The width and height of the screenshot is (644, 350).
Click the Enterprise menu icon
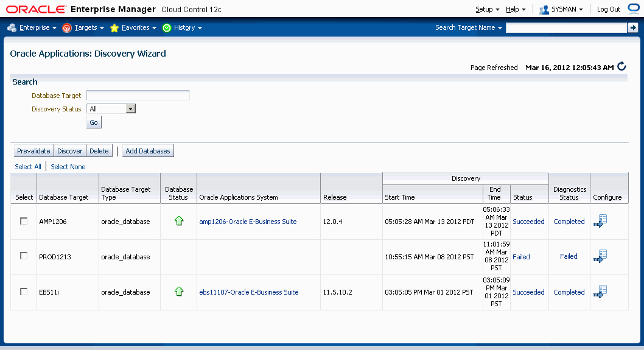(12, 27)
